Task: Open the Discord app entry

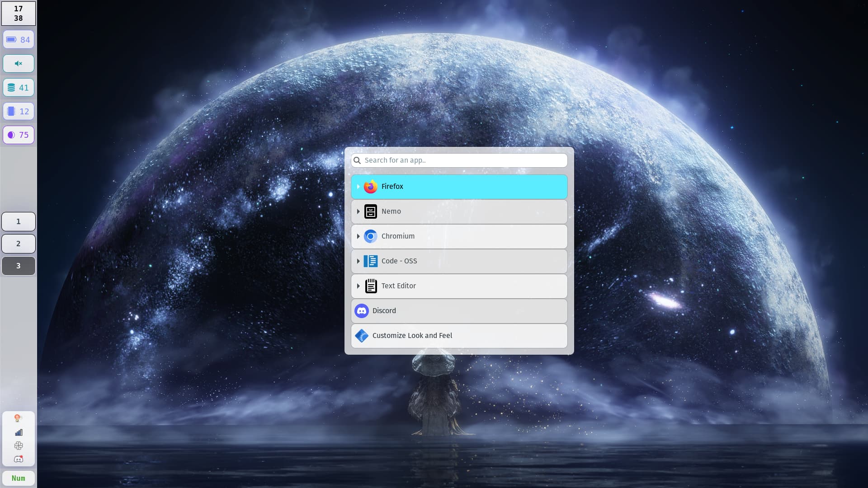Action: pos(459,311)
